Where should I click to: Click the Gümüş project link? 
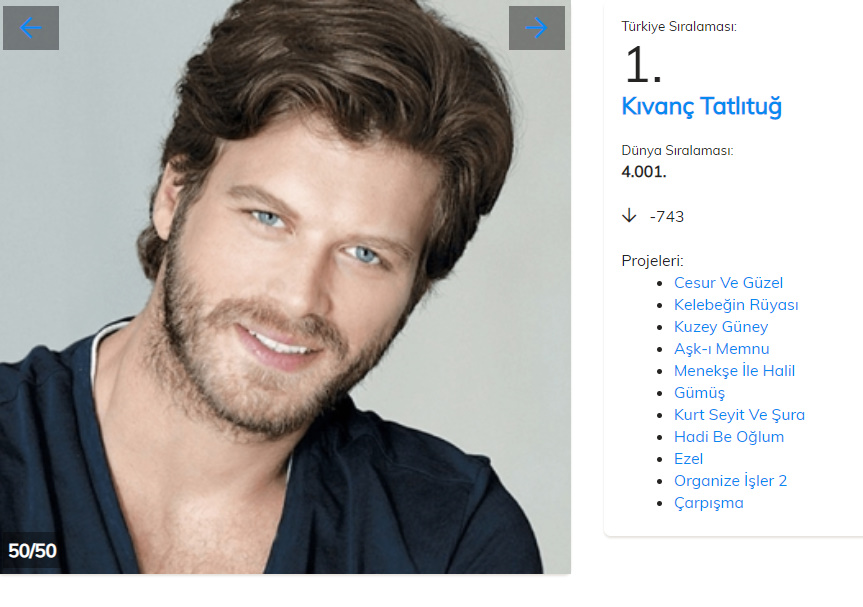tap(700, 393)
